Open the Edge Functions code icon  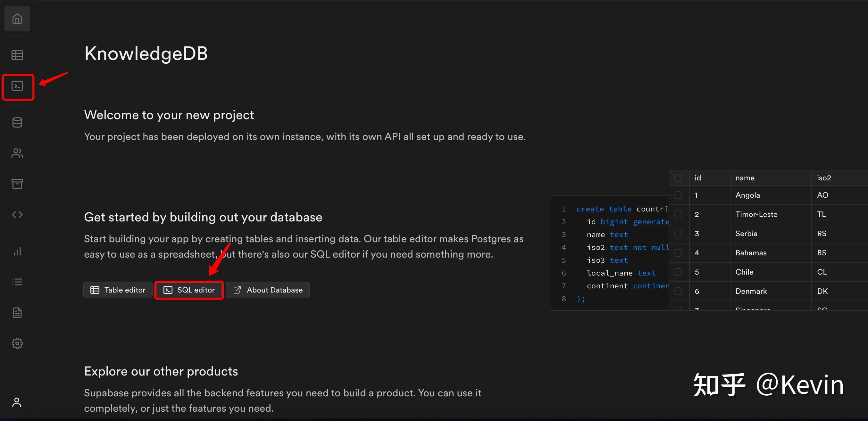17,215
